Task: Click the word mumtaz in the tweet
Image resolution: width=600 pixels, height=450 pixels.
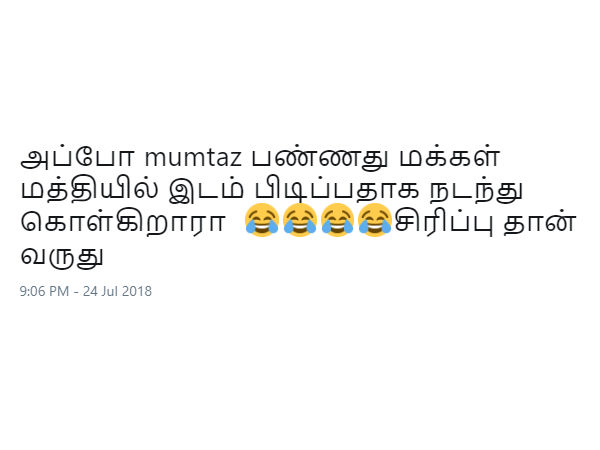Action: 193,158
